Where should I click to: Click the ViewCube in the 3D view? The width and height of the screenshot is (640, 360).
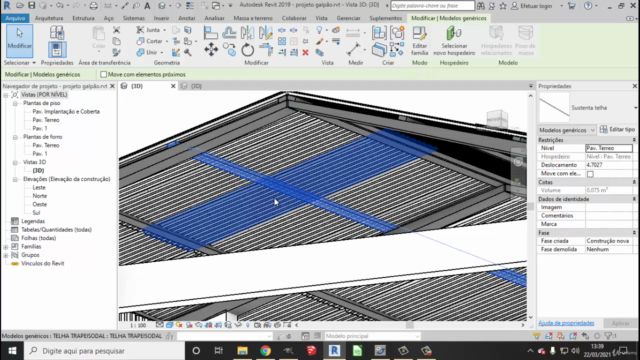[497, 119]
